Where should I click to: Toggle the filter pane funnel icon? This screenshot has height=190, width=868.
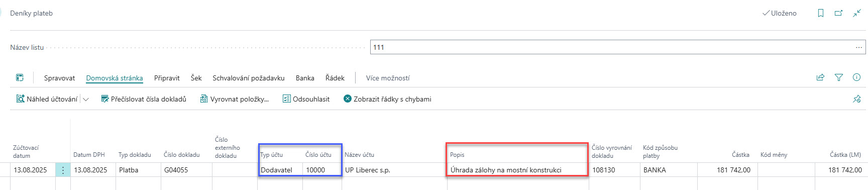pos(839,77)
